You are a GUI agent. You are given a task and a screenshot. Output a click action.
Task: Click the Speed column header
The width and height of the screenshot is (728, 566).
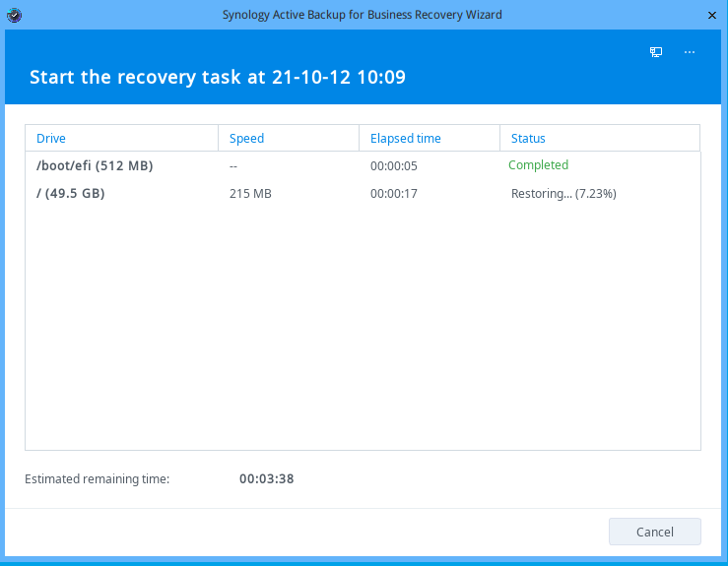click(x=246, y=139)
